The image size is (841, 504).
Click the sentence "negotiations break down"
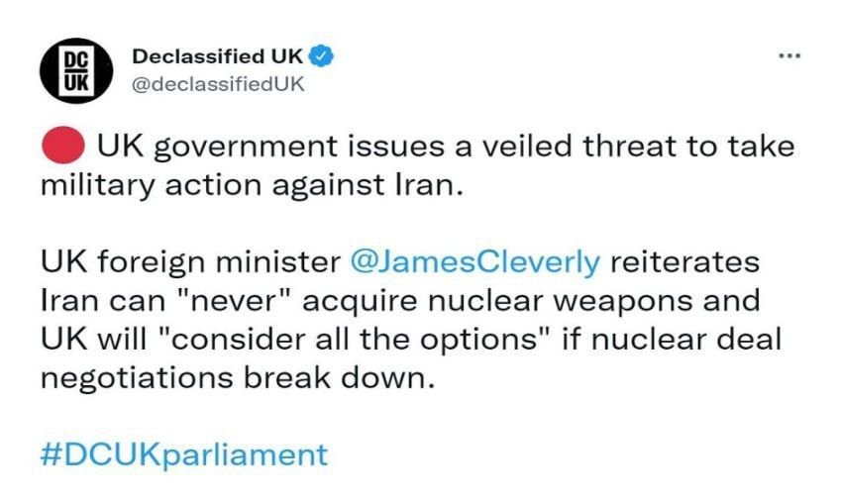tap(236, 378)
